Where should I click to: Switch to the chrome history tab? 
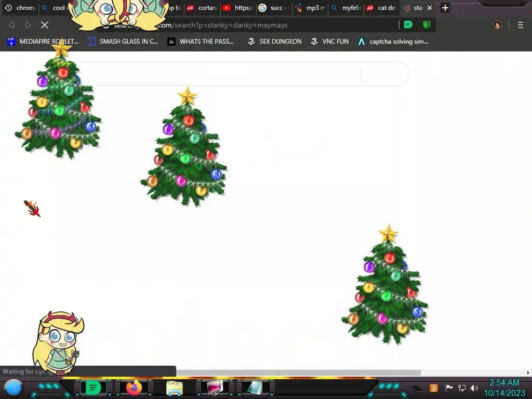(20, 8)
